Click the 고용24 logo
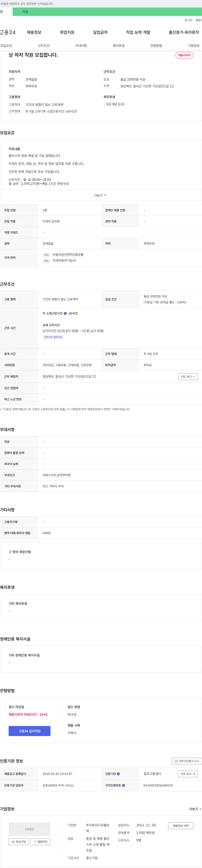Screen dimensions: 202x868 click(7, 32)
